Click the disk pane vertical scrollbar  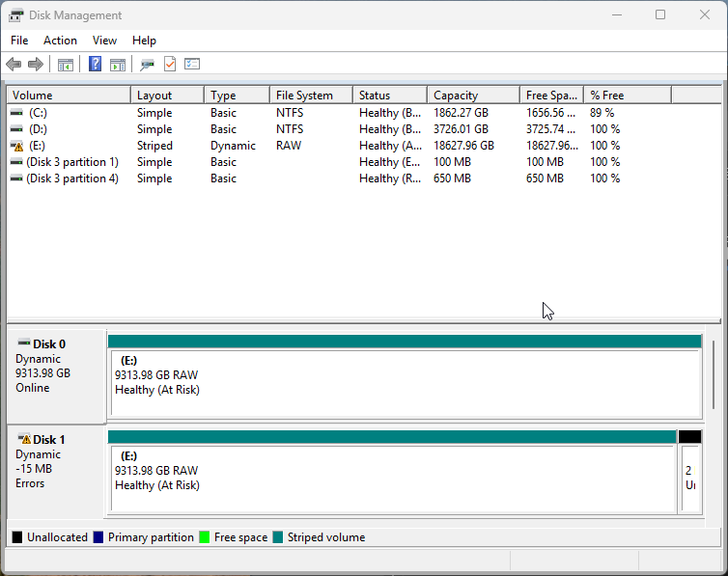(714, 374)
